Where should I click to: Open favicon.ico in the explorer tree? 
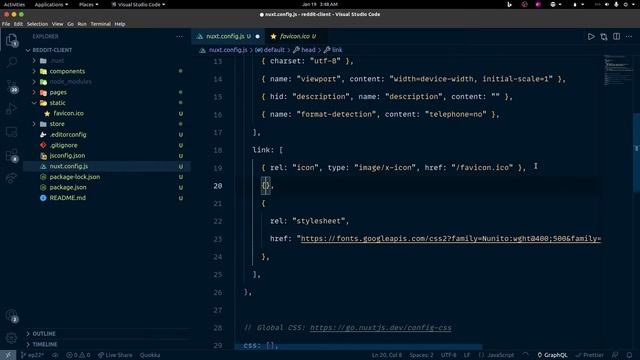pyautogui.click(x=69, y=113)
